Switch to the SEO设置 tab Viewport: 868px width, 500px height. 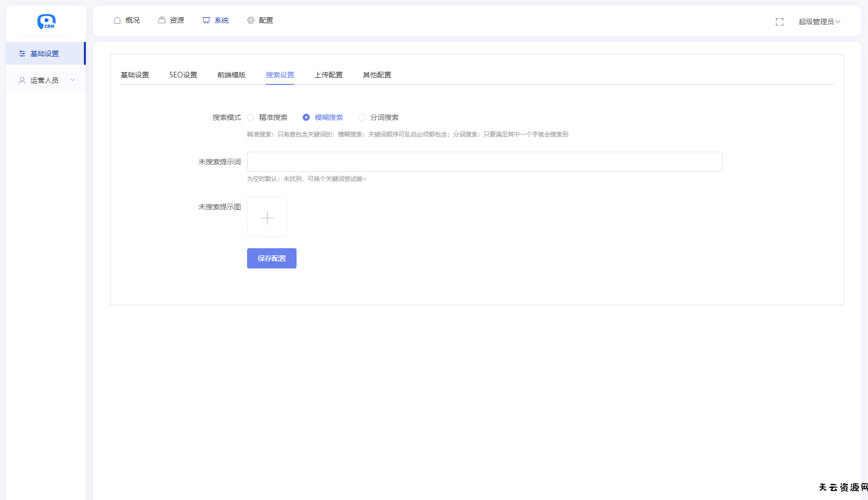(x=183, y=75)
